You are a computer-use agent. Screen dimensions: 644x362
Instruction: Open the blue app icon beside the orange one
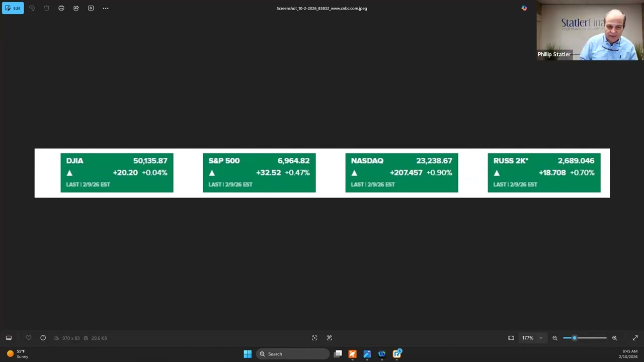point(367,354)
